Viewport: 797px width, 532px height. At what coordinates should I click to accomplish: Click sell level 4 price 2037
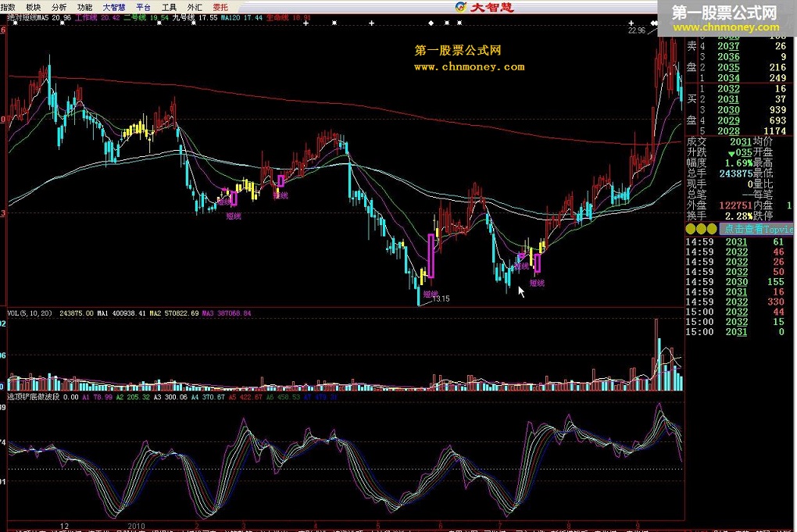[728, 46]
